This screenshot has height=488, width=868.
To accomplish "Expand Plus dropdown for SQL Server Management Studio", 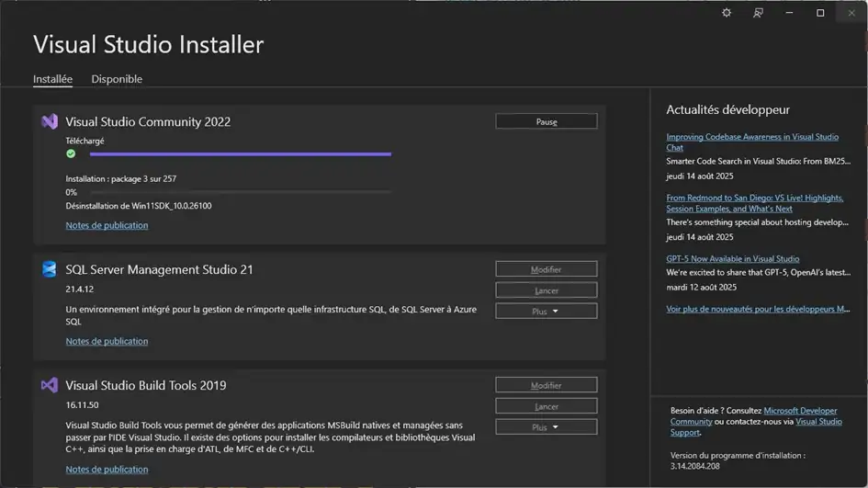I will coord(547,312).
